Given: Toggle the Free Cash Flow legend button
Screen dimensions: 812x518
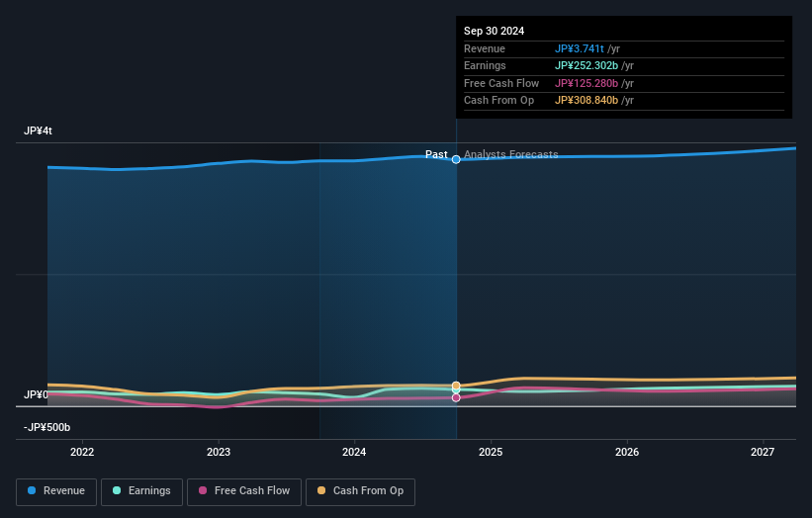Looking at the screenshot, I should 244,491.
